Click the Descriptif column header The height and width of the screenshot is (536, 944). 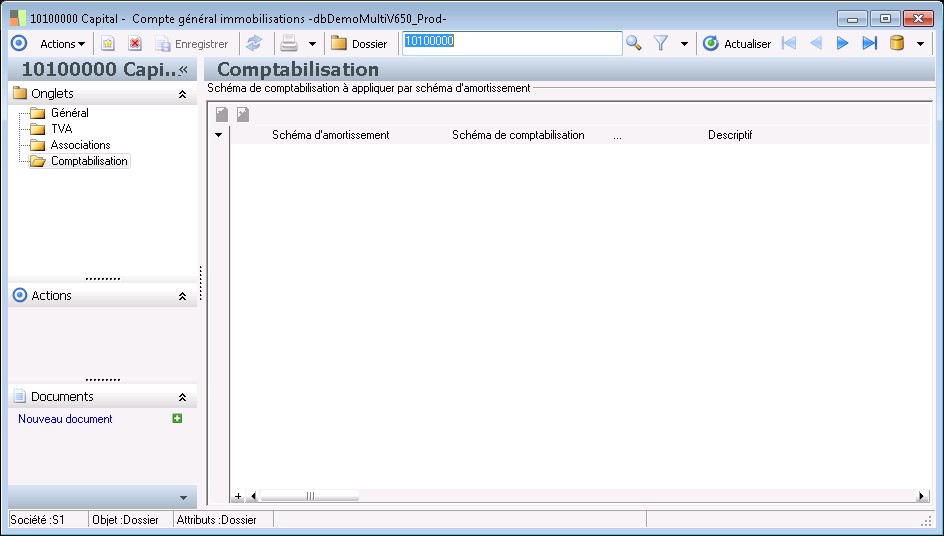730,135
